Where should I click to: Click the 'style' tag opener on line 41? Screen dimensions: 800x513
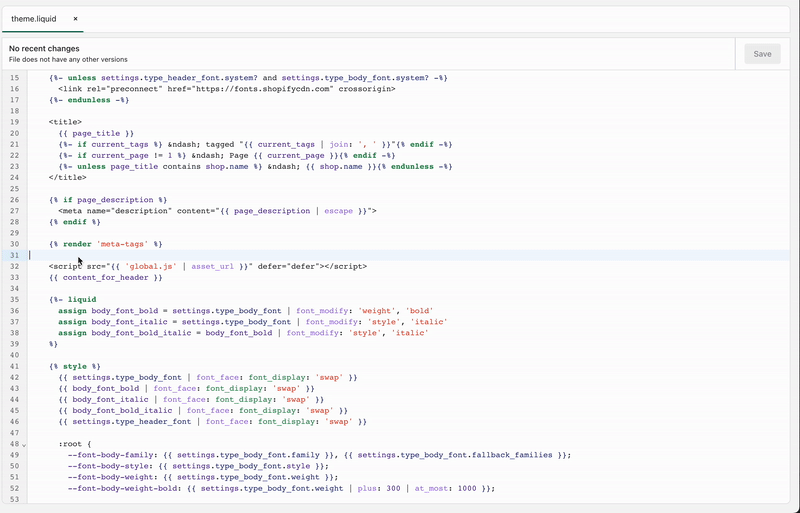click(x=75, y=366)
